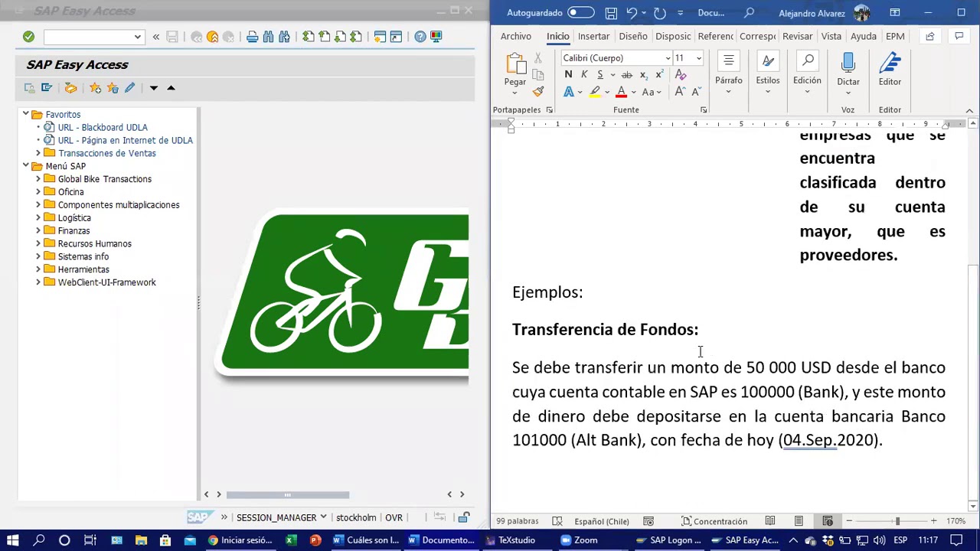
Task: Switch to Insertar tab
Action: tap(593, 36)
